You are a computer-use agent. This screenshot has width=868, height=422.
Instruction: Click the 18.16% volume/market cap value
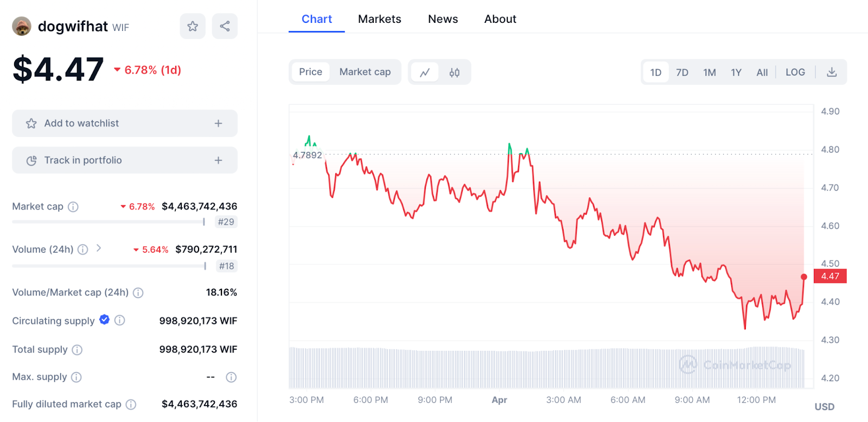[221, 292]
